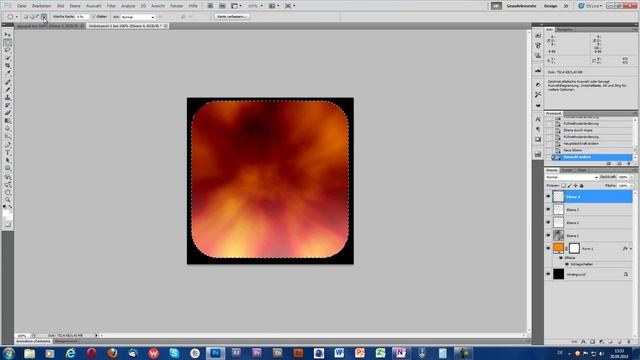
Task: Select the Zoom tool
Action: click(x=7, y=200)
